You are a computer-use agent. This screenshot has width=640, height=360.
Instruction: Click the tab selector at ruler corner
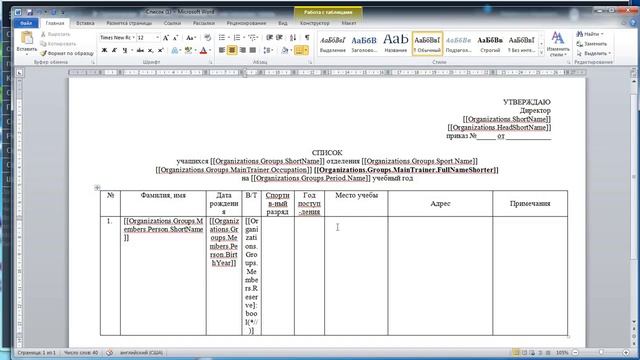(x=20, y=73)
